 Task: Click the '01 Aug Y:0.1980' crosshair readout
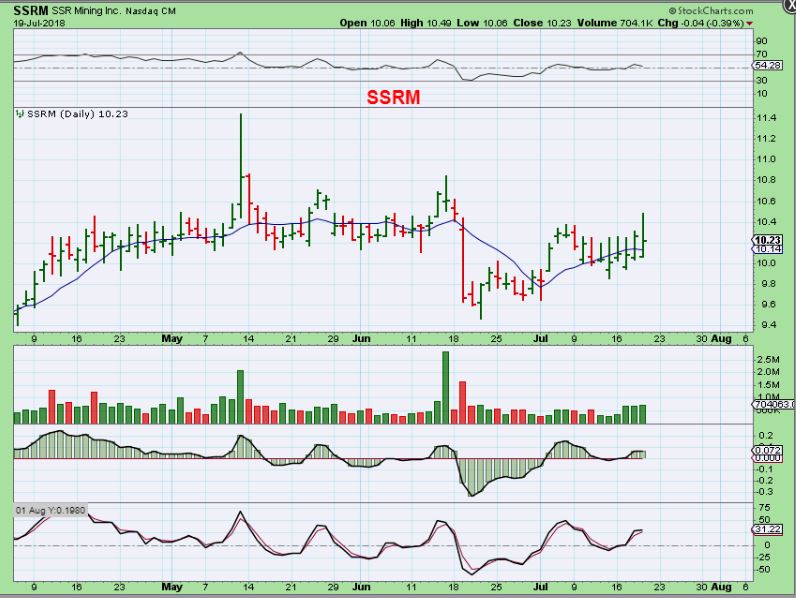51,510
